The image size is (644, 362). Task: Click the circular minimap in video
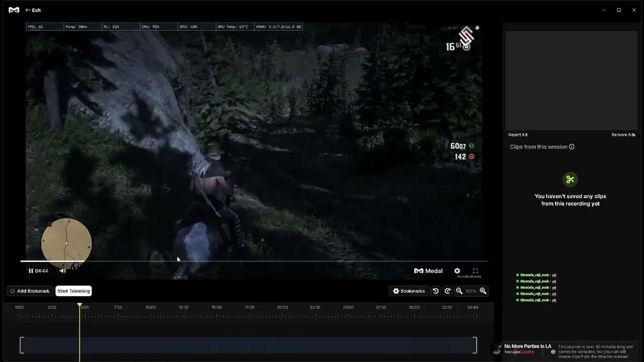(66, 243)
